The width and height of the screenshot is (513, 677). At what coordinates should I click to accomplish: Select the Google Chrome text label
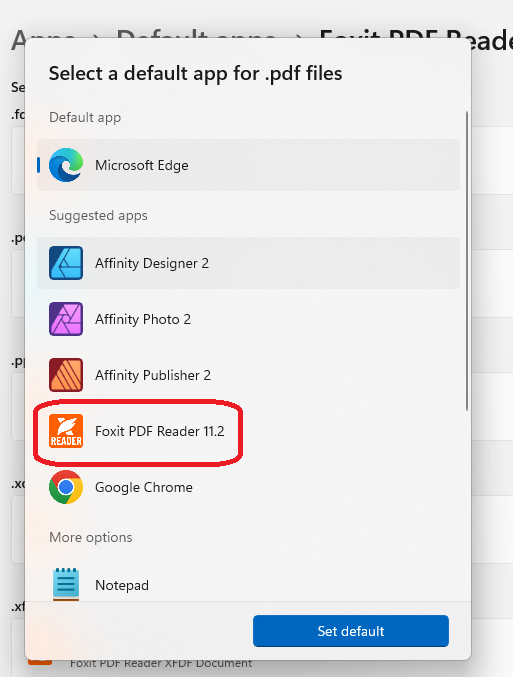pos(144,487)
